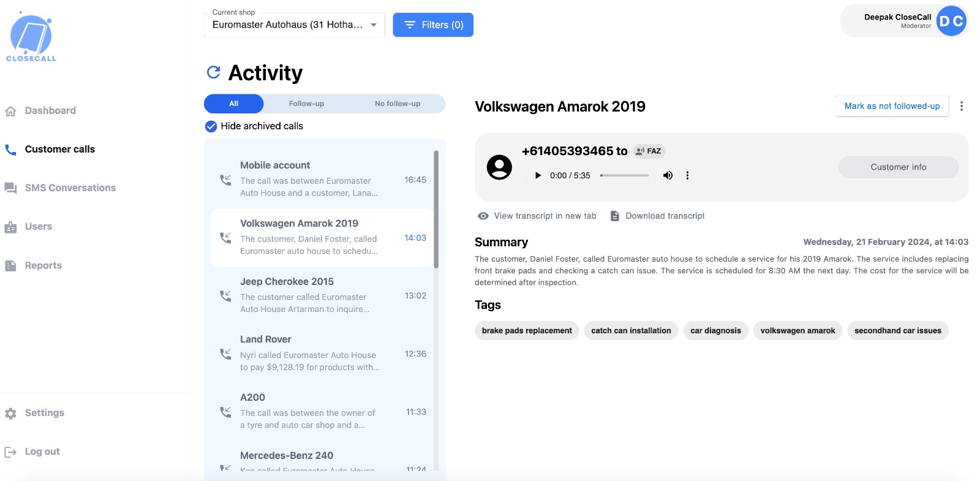Open the Mobile account call

(x=322, y=179)
